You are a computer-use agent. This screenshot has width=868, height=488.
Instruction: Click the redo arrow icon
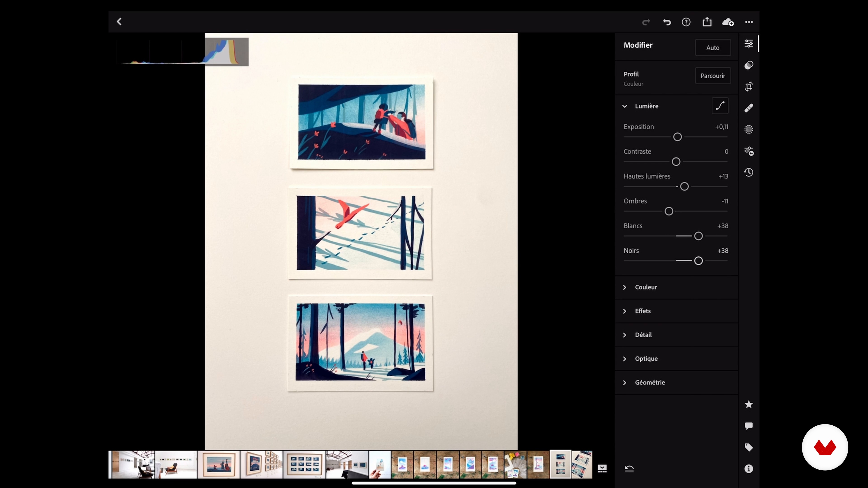[646, 22]
